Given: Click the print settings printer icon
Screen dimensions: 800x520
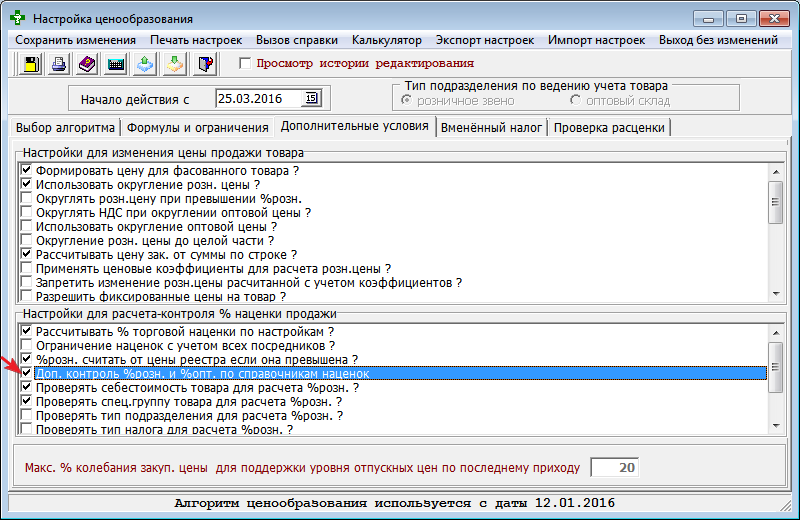Looking at the screenshot, I should click(59, 65).
